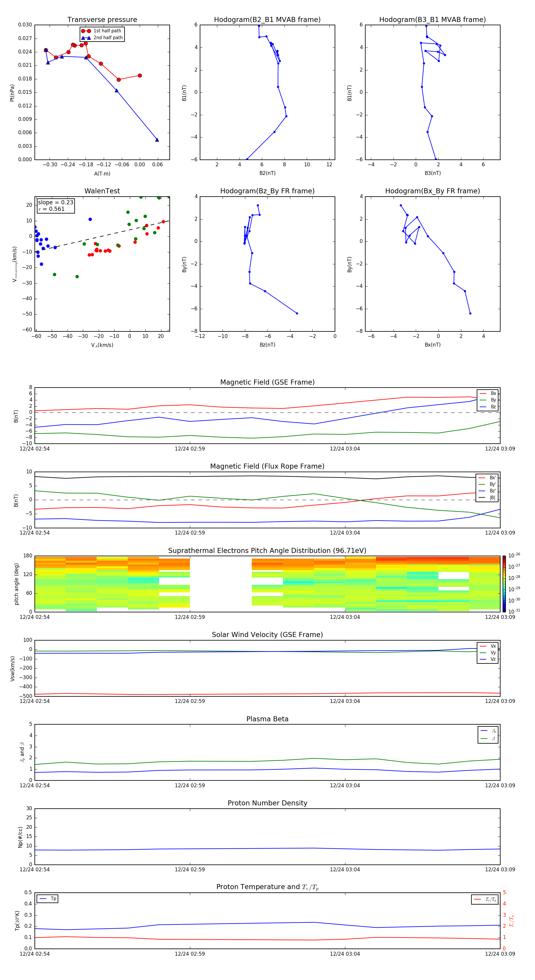Click the 'Np(#/cc)' y-axis label
Image resolution: width=535 pixels, height=980 pixels.
pyautogui.click(x=20, y=837)
